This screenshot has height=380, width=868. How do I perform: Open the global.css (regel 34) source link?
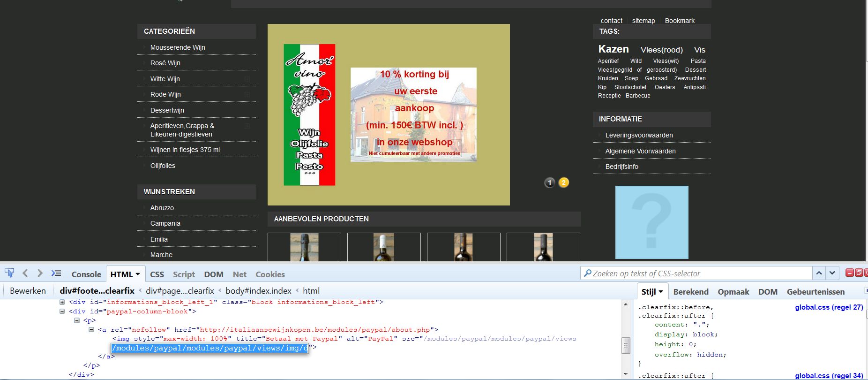(x=829, y=376)
